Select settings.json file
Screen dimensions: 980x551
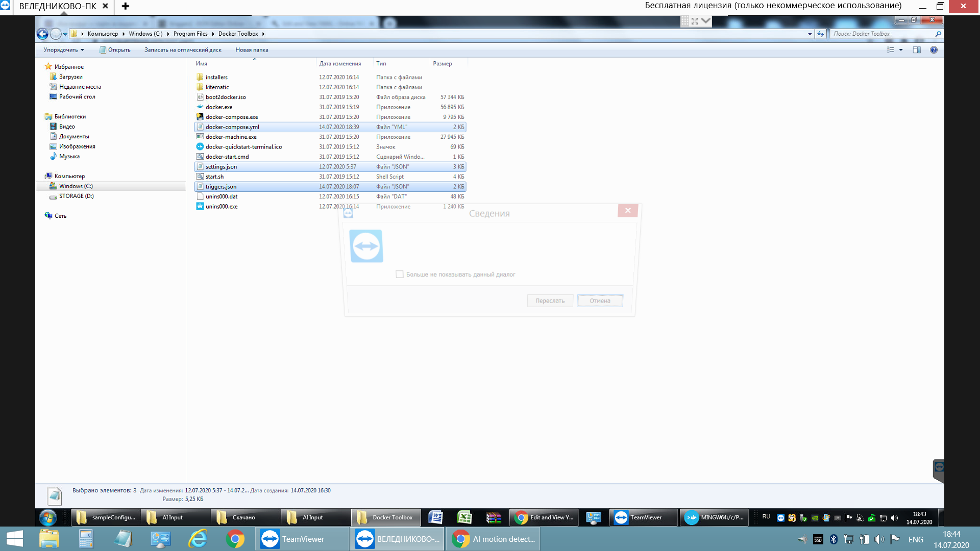point(330,167)
